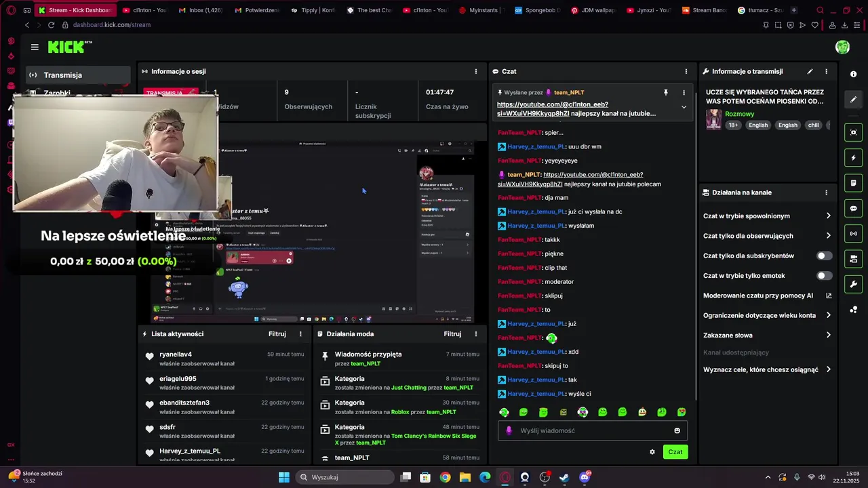This screenshot has width=868, height=488.
Task: Click in the Wyślij wiadomość message field
Action: pyautogui.click(x=593, y=430)
